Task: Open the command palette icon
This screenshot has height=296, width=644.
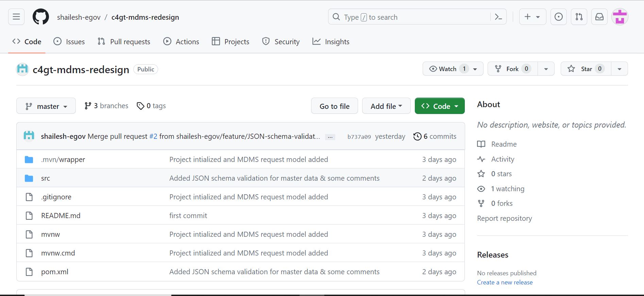Action: pyautogui.click(x=498, y=17)
